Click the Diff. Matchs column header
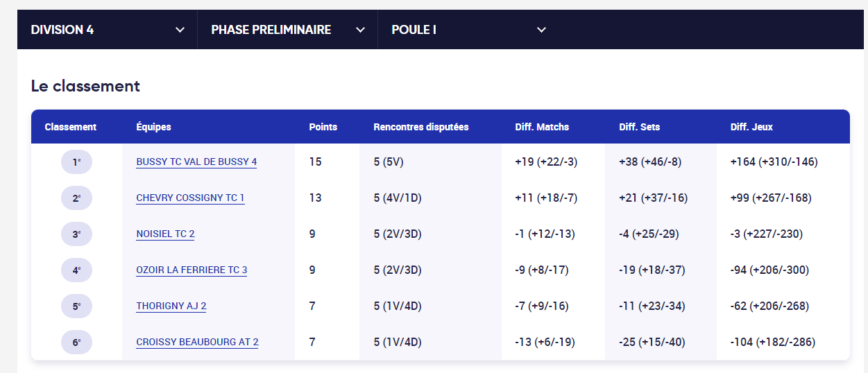 point(542,127)
